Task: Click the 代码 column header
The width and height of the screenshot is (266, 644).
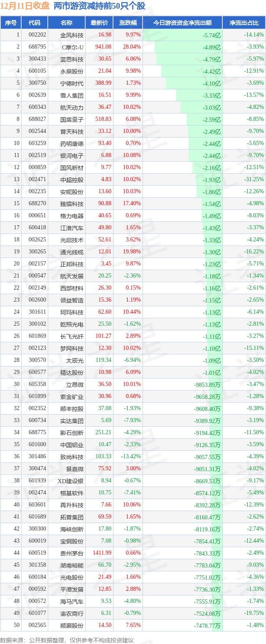Action: tap(34, 23)
